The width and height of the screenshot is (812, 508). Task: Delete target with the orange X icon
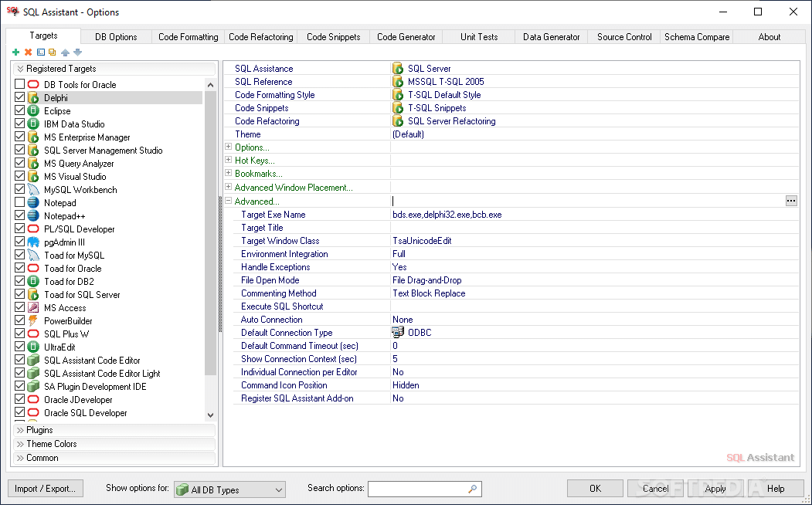pyautogui.click(x=28, y=52)
